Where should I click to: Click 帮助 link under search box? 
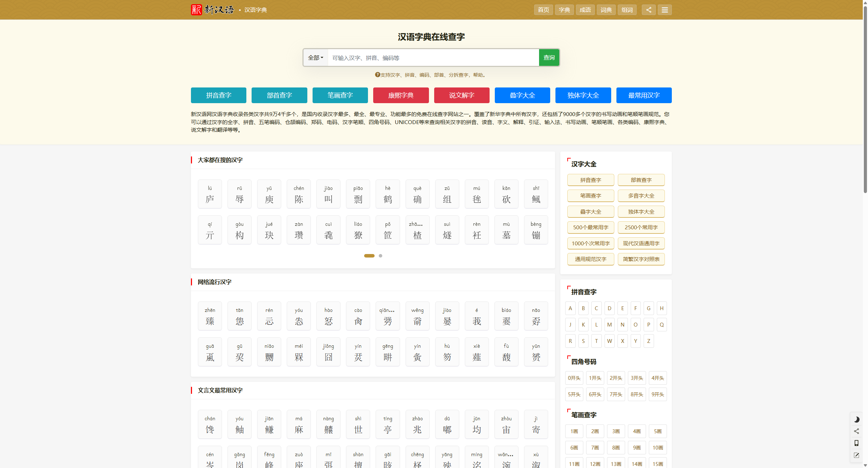(478, 75)
